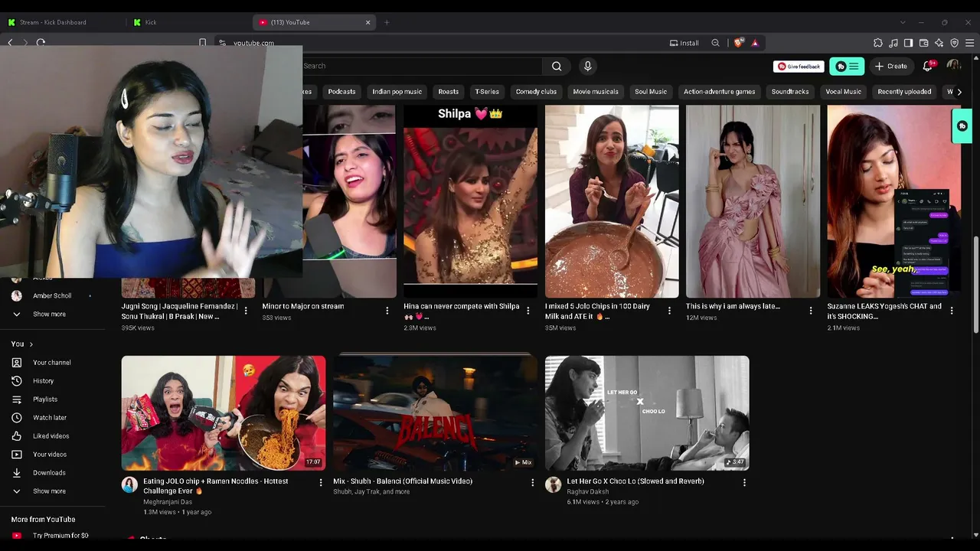Switch to Stream - Kick Dashboard tab
Viewport: 980px width, 551px height.
coord(63,22)
